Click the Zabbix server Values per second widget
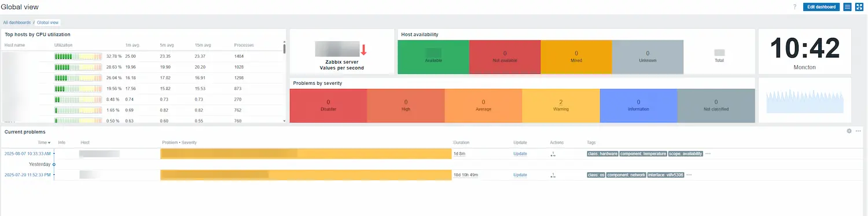This screenshot has height=216, width=868. (341, 51)
